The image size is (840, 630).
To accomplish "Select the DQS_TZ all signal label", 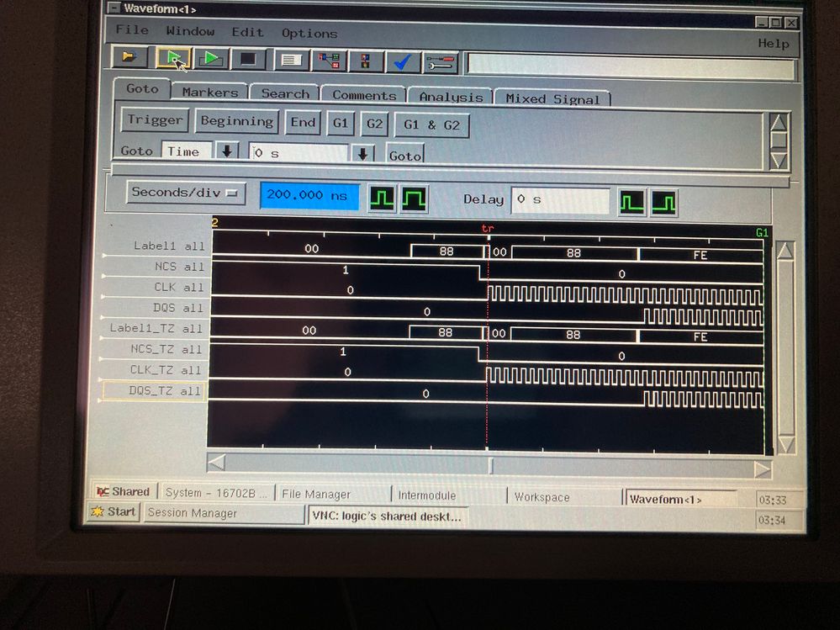I will pyautogui.click(x=165, y=391).
